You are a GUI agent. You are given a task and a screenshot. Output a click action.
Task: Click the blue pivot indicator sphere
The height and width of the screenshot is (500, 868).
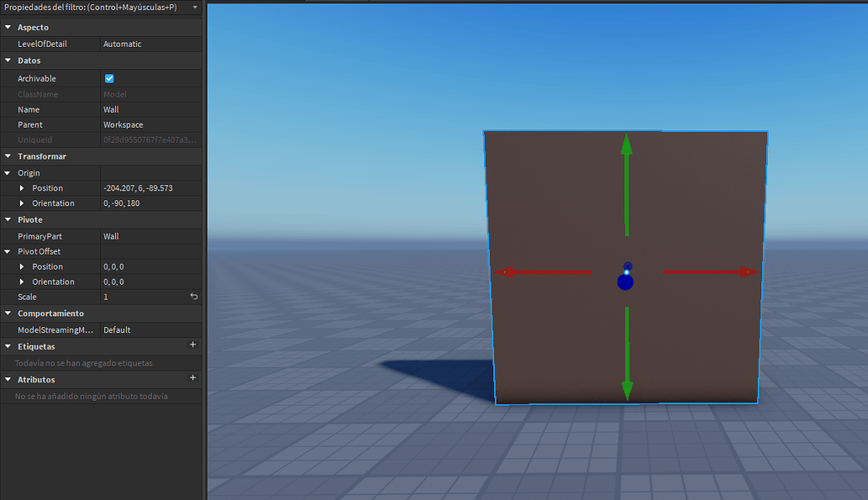point(625,282)
